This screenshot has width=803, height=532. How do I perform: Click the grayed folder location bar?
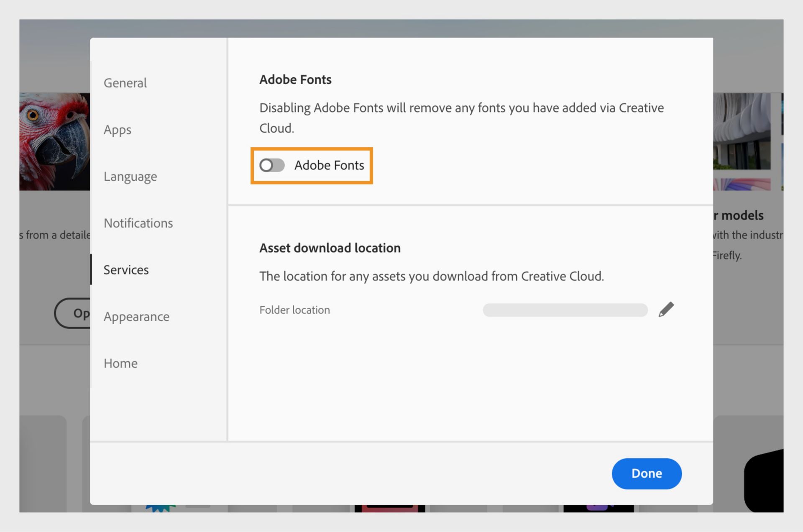click(x=565, y=309)
